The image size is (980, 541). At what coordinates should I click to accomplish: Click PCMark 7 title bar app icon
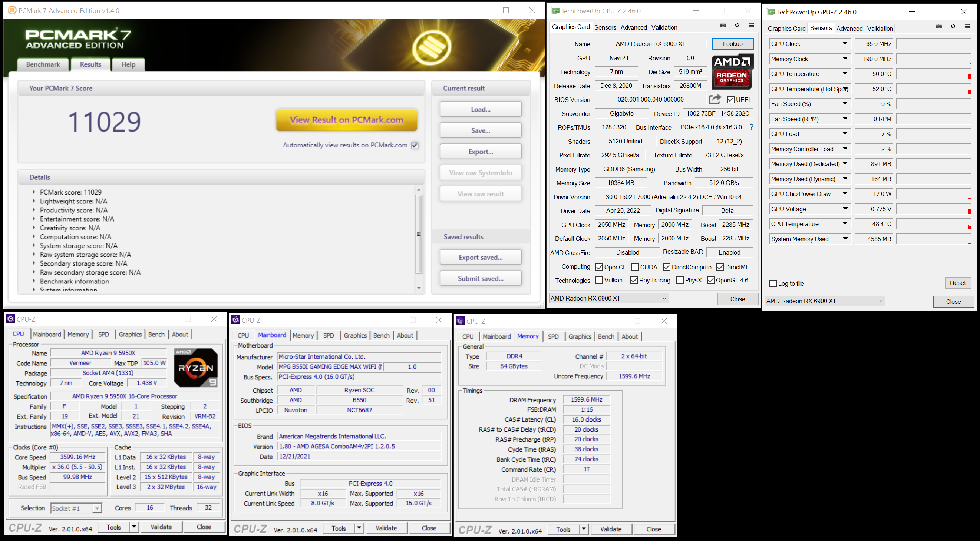coord(12,10)
